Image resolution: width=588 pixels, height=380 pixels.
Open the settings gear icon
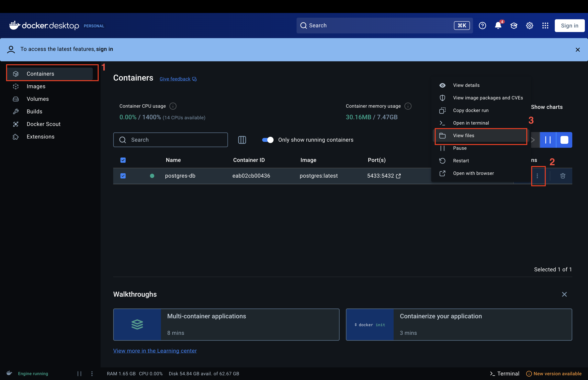point(529,26)
